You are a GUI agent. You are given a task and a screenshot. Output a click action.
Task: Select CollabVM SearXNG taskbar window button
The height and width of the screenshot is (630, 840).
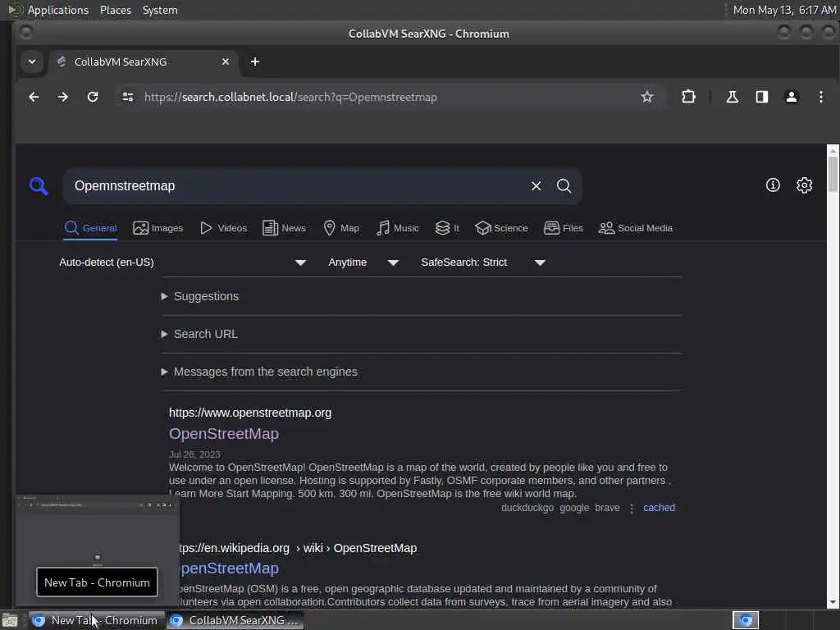coord(235,620)
